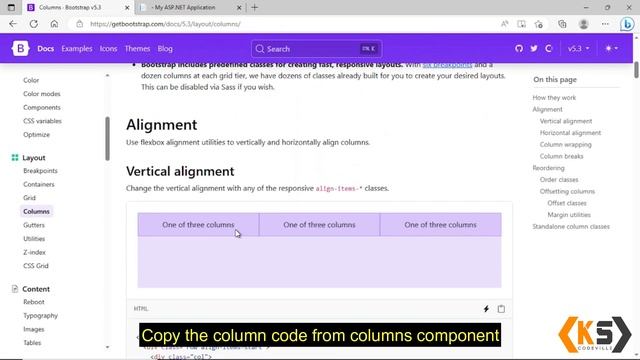Screen dimensions: 640x360
Task: Open Grid in sidebar
Action: pyautogui.click(x=29, y=198)
